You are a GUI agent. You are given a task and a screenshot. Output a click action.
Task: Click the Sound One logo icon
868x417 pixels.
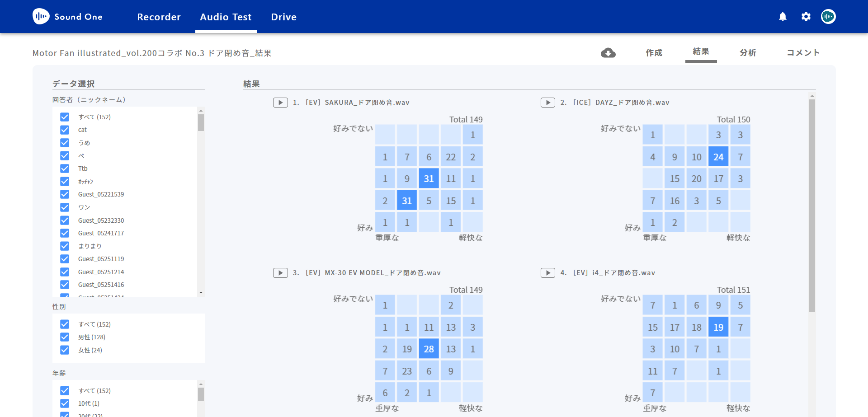click(41, 17)
